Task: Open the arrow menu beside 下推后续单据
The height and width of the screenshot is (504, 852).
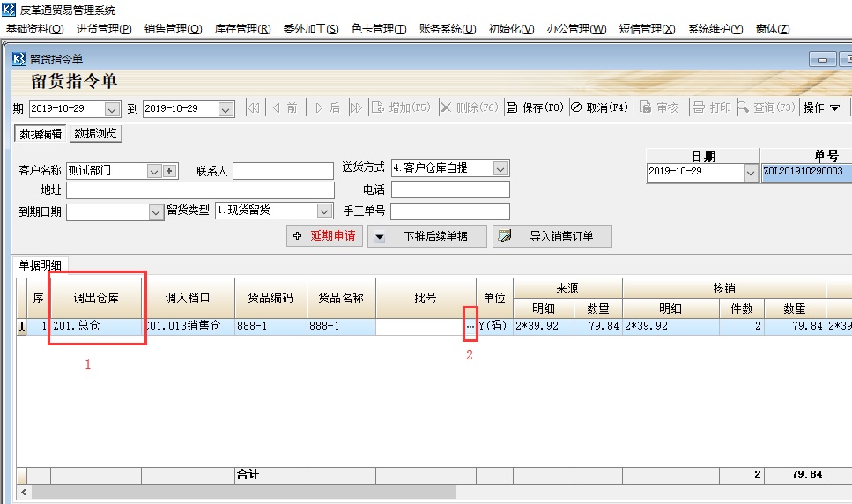Action: (x=380, y=237)
